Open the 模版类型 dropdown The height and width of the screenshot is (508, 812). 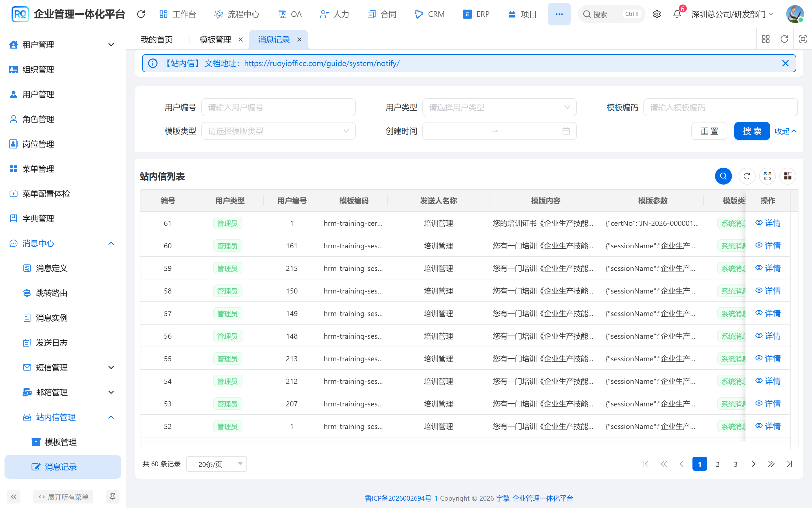278,131
